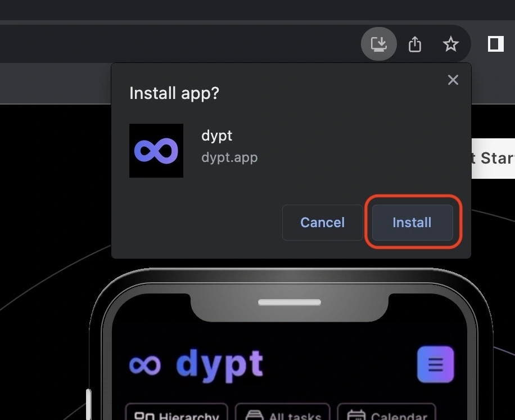Click the dypt.app URL text in dialog
Screen dimensions: 515x420
pyautogui.click(x=229, y=157)
